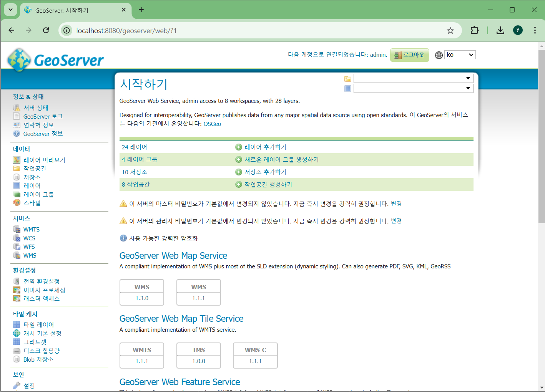Click scrollbar down arrow

[x=542, y=387]
